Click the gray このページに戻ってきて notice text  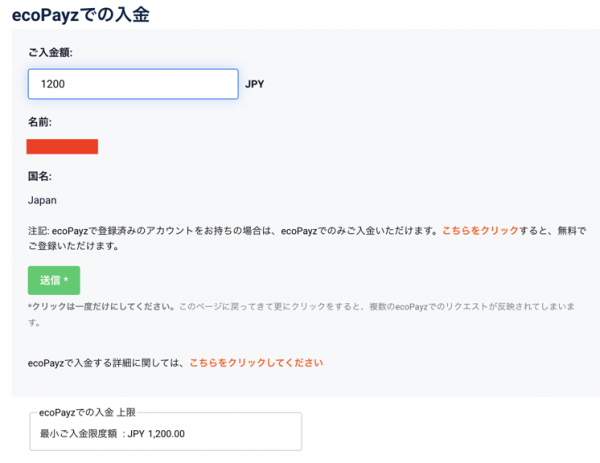[x=377, y=306]
